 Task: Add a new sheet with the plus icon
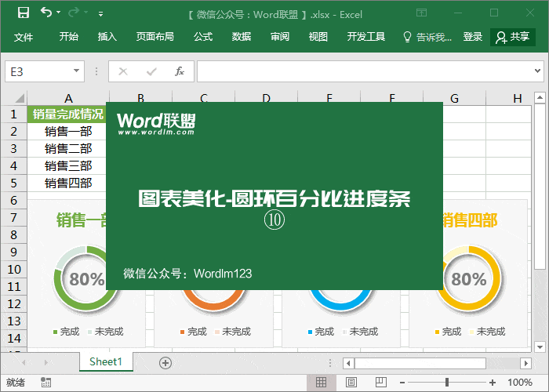pos(165,362)
